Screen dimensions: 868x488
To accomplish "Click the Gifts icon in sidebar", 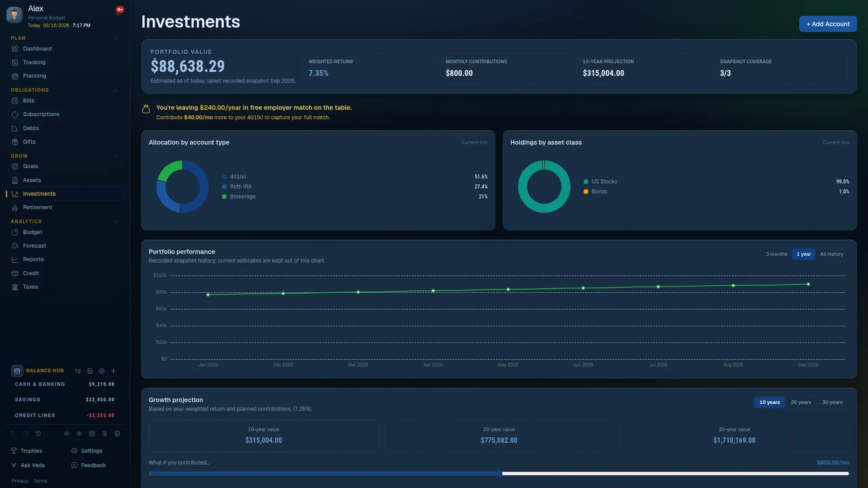I will (15, 142).
